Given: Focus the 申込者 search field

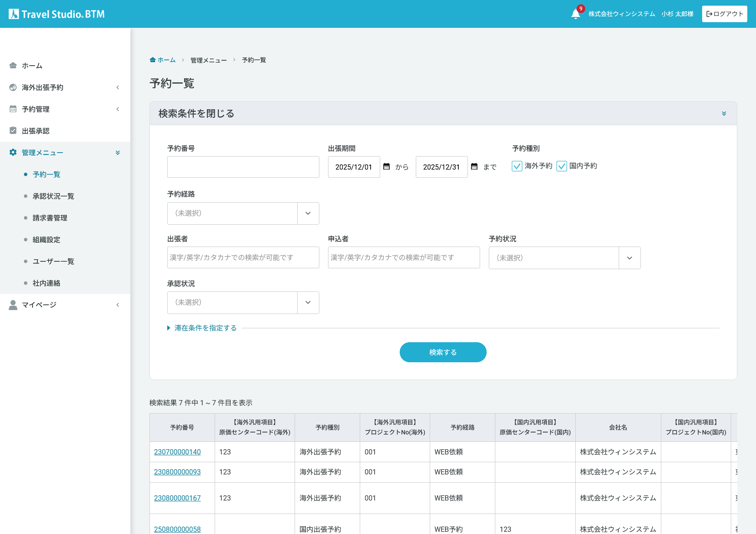Looking at the screenshot, I should [404, 257].
